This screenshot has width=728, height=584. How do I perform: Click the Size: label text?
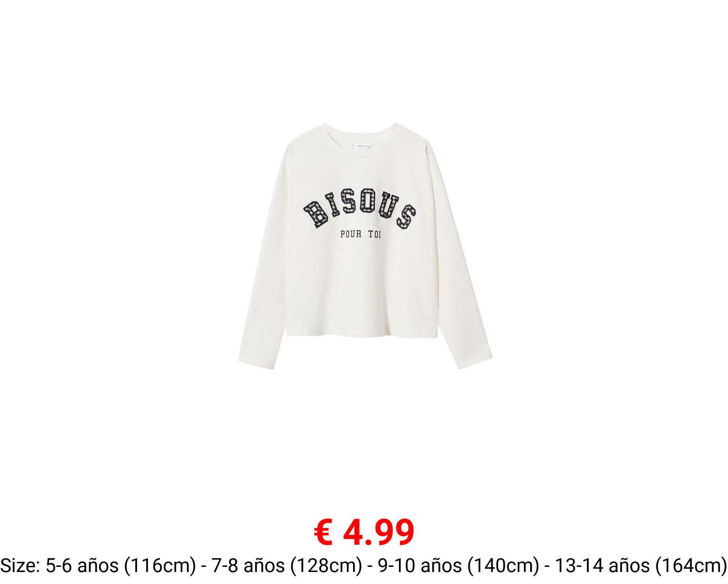tap(20, 565)
